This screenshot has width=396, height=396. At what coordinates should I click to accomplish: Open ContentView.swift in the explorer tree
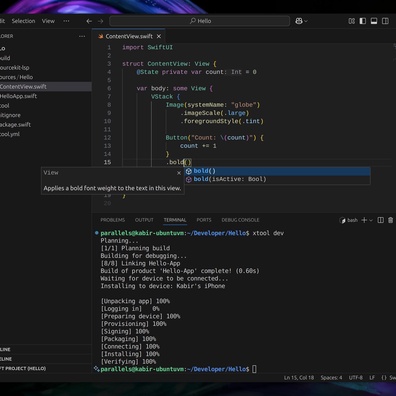pos(45,87)
